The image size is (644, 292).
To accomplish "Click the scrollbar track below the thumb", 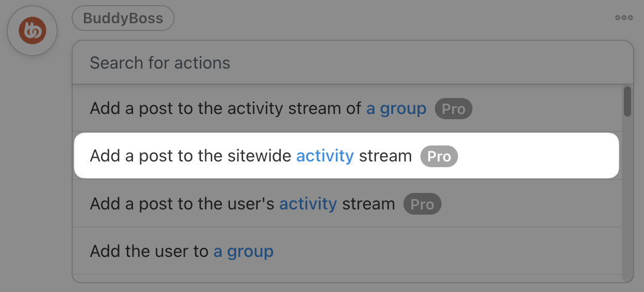I will click(627, 199).
